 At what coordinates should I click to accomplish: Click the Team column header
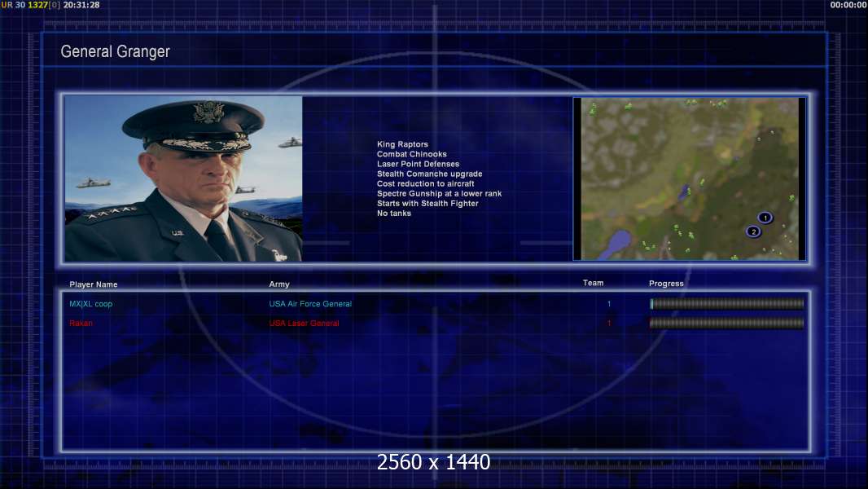(593, 283)
